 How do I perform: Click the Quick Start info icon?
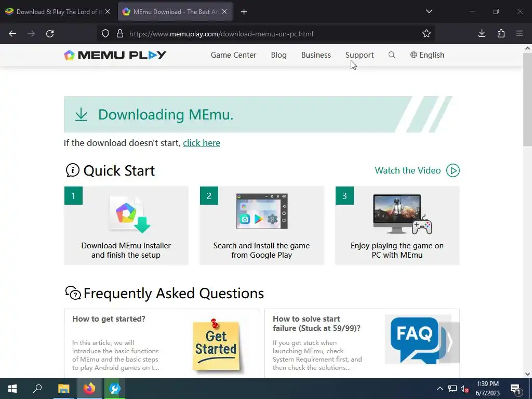pos(72,170)
